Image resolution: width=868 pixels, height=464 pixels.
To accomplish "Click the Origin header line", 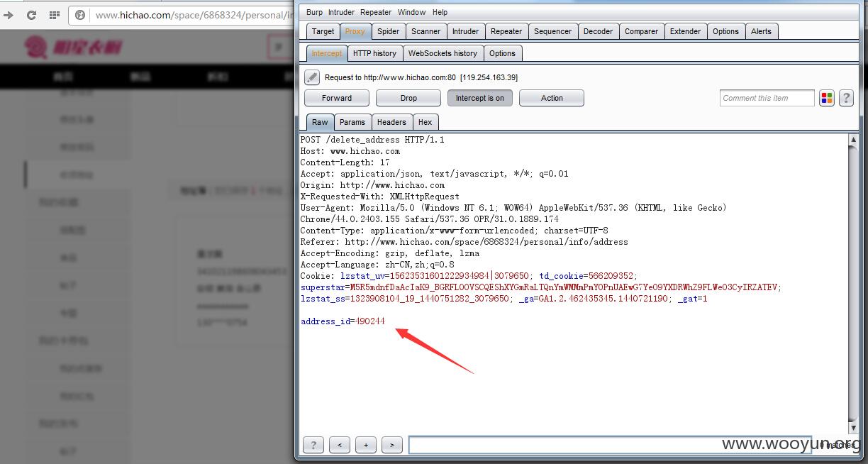I will 372,185.
